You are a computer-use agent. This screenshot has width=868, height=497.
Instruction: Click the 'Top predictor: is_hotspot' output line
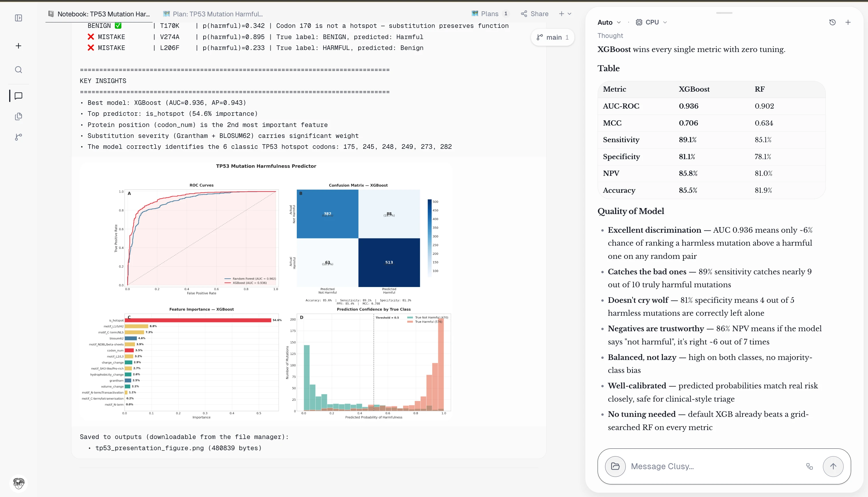tap(172, 114)
